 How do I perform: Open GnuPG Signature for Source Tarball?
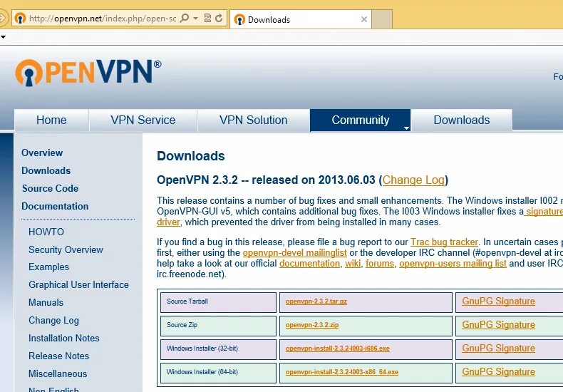pyautogui.click(x=498, y=301)
